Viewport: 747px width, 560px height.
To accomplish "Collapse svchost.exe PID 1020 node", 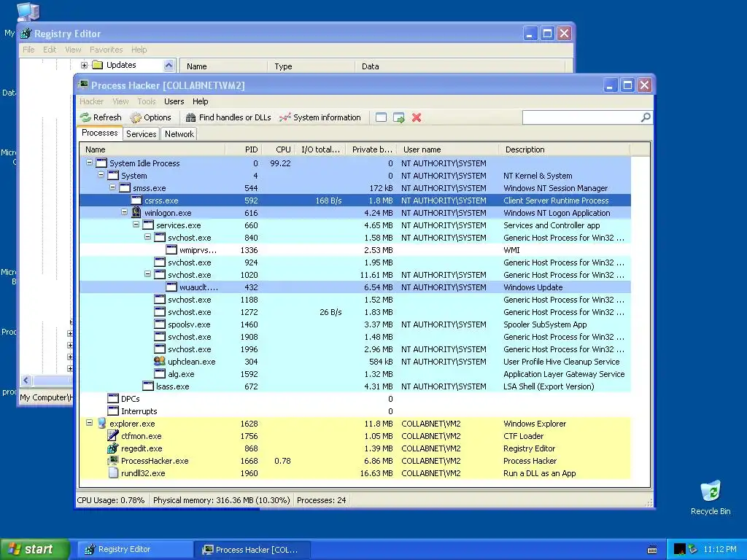I will [147, 274].
